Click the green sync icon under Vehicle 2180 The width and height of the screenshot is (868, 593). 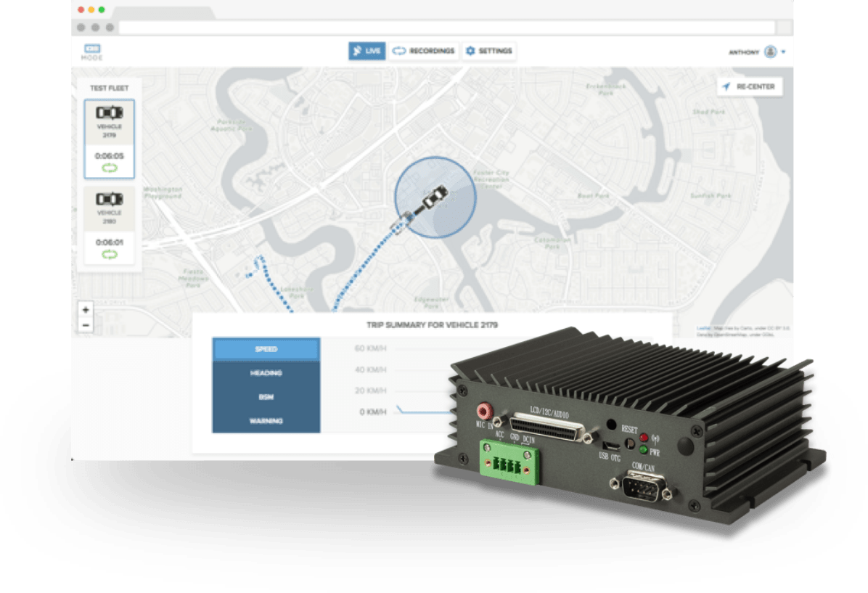pyautogui.click(x=109, y=254)
